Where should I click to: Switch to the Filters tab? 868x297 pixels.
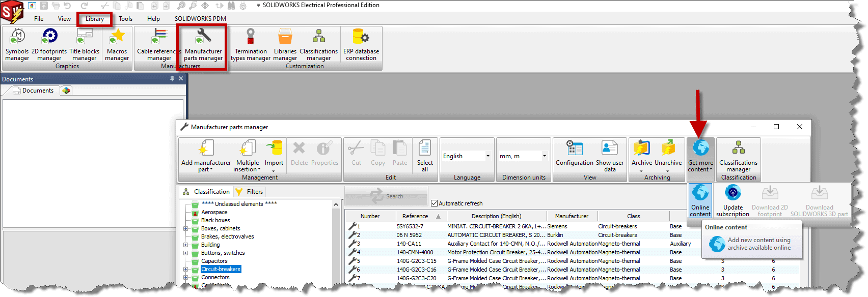tap(250, 192)
